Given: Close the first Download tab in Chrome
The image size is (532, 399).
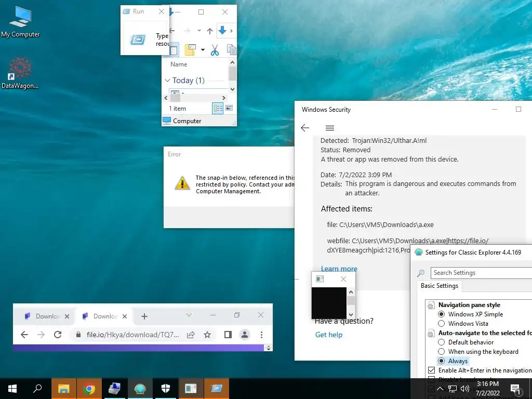Looking at the screenshot, I should 67,316.
